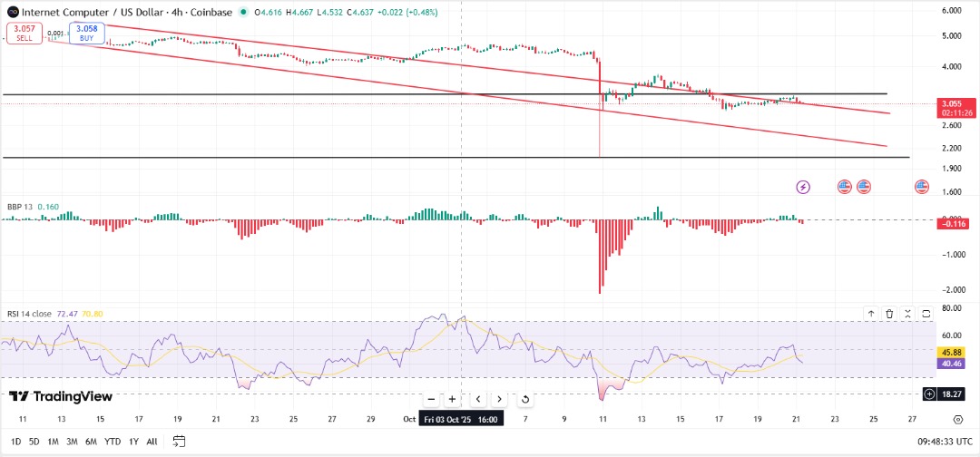Select the 5D time range
This screenshot has height=457, width=980.
tap(34, 442)
